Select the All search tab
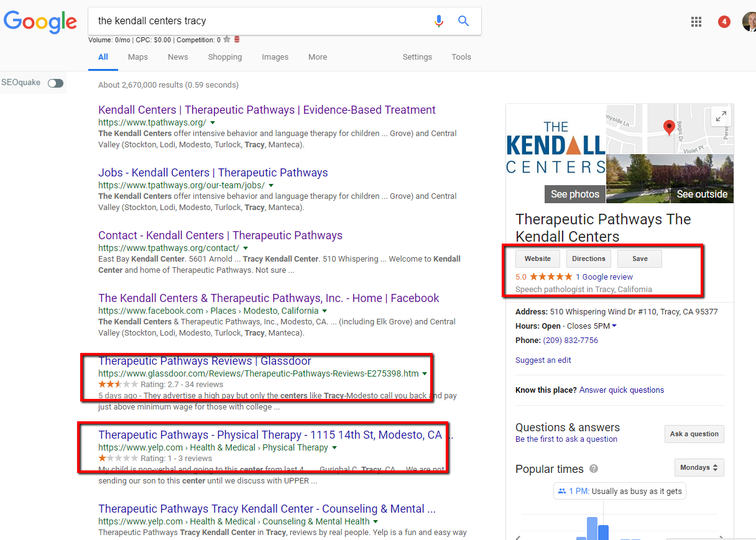756x540 pixels. [x=103, y=57]
